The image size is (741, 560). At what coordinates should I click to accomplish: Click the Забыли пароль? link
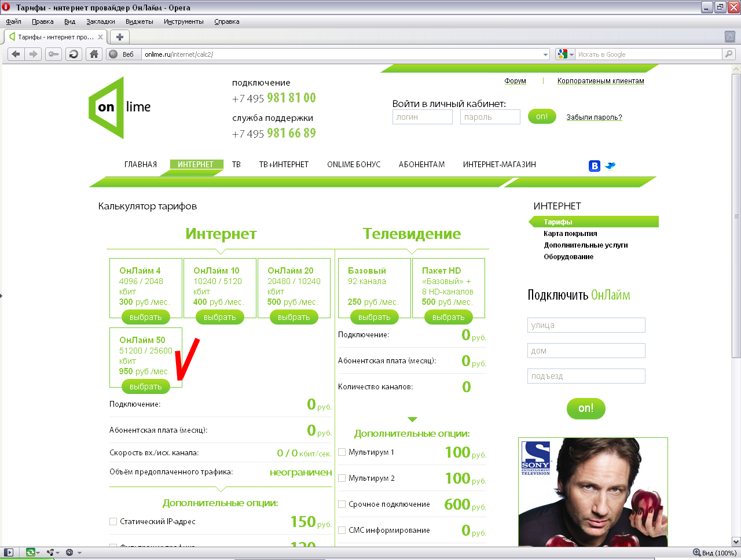[594, 117]
